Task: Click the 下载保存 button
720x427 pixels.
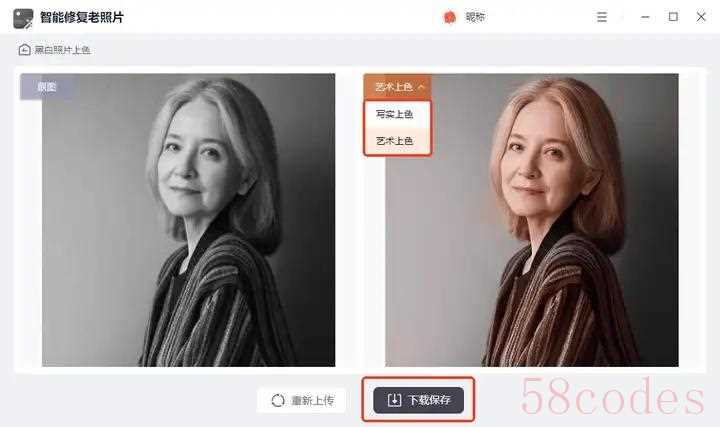Action: (418, 400)
